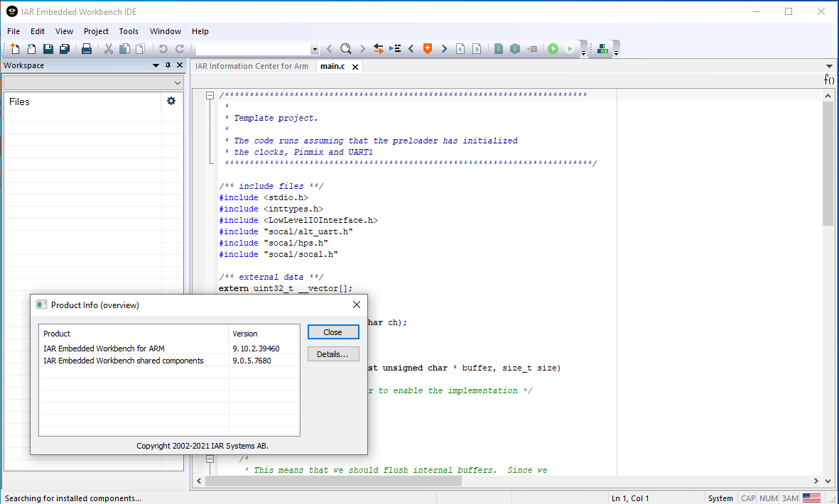The image size is (839, 504).
Task: Redo the last undone edit
Action: click(x=180, y=49)
